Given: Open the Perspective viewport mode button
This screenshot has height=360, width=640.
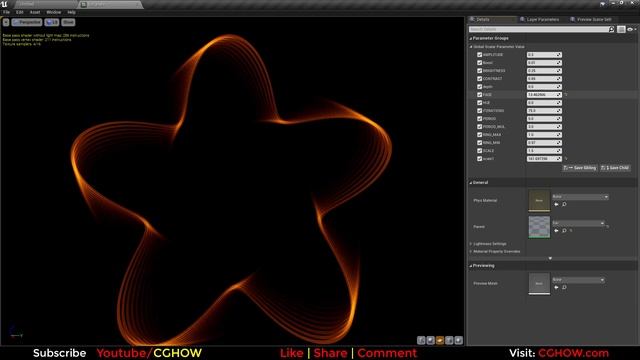Looking at the screenshot, I should (x=27, y=22).
